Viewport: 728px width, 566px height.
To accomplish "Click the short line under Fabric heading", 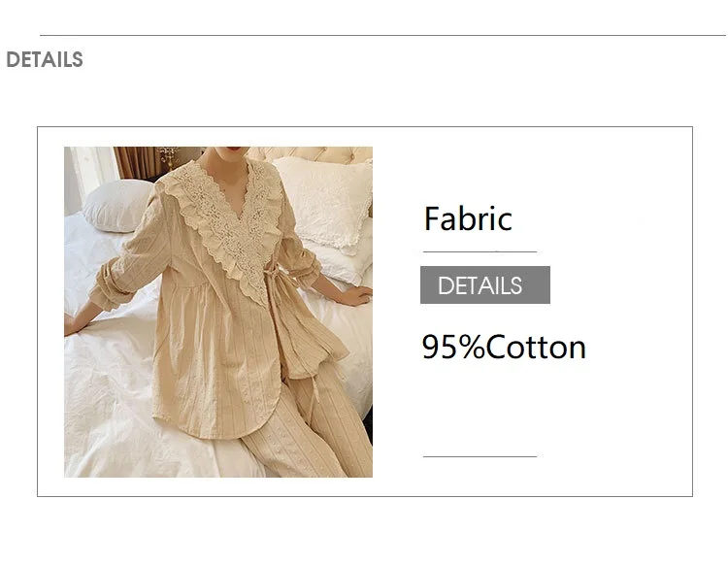I will (x=480, y=252).
